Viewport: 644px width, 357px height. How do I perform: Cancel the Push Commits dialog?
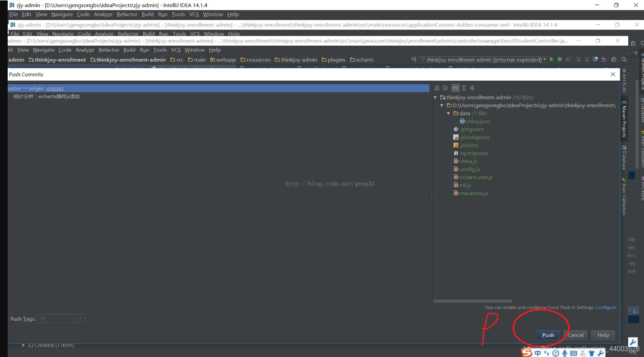pyautogui.click(x=575, y=335)
